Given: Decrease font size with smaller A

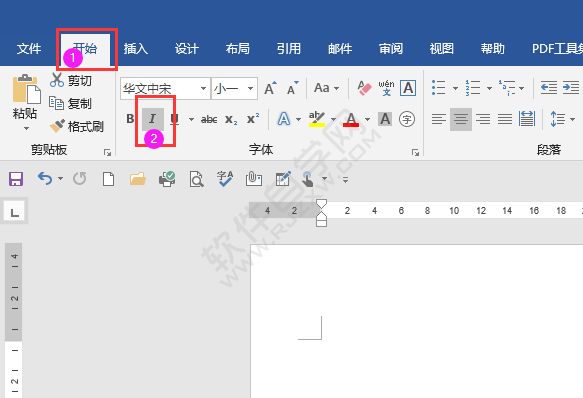Looking at the screenshot, I should tap(293, 88).
